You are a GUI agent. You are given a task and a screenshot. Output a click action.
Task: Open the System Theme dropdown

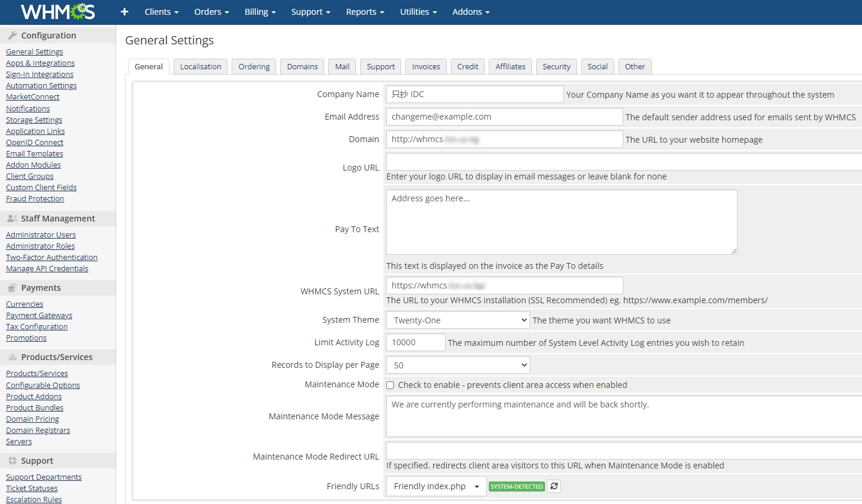457,320
